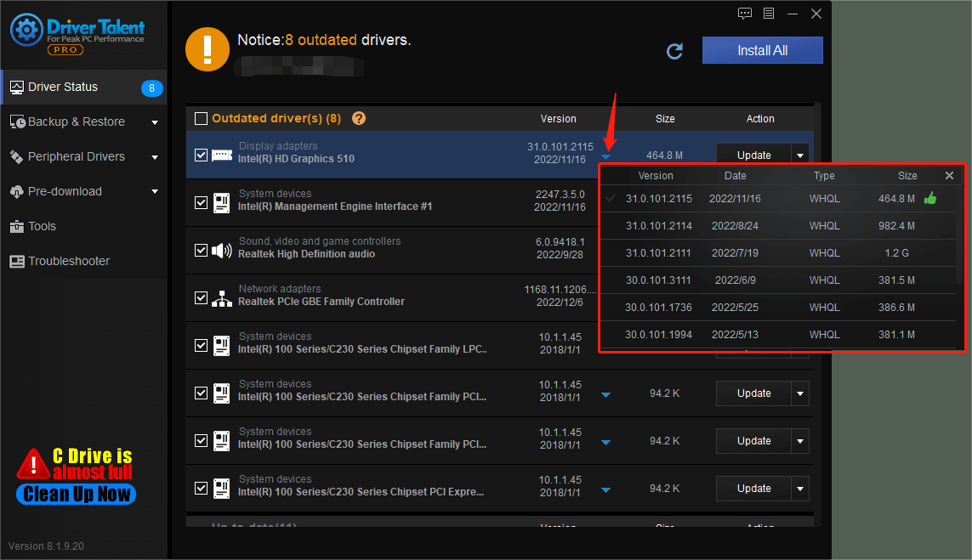Expand version list arrow for Chipset PCI Expre row

605,490
